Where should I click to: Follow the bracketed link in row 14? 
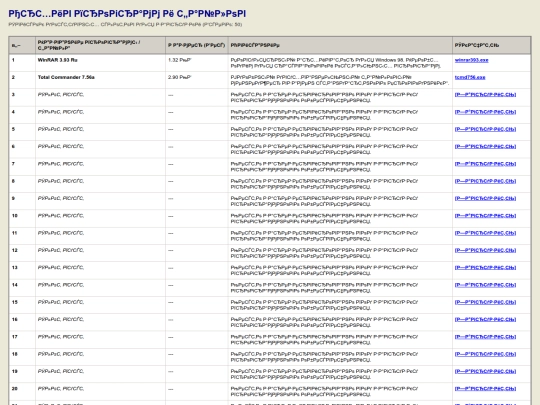pyautogui.click(x=485, y=285)
